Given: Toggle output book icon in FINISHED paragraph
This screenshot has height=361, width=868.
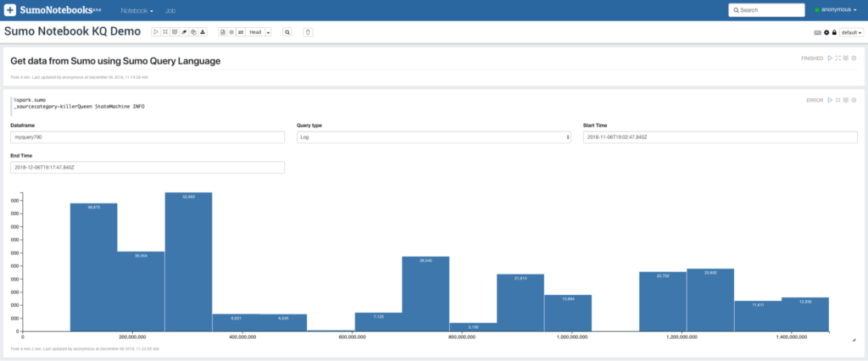Looking at the screenshot, I should click(846, 58).
